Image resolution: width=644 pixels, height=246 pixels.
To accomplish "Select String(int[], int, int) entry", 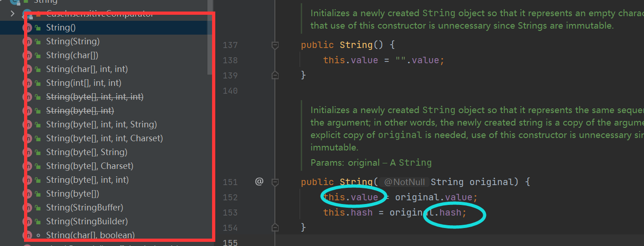I will (84, 83).
